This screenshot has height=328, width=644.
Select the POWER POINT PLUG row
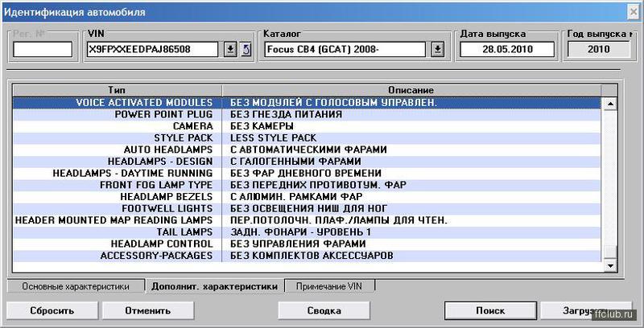(307, 114)
